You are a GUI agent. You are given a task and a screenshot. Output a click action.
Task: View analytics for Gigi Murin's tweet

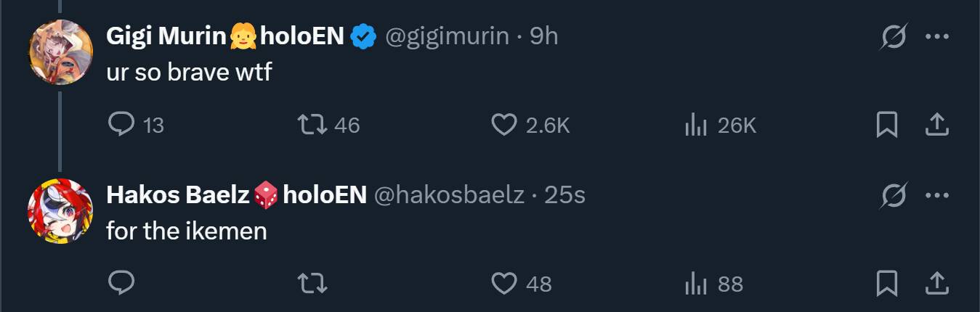pos(695,125)
